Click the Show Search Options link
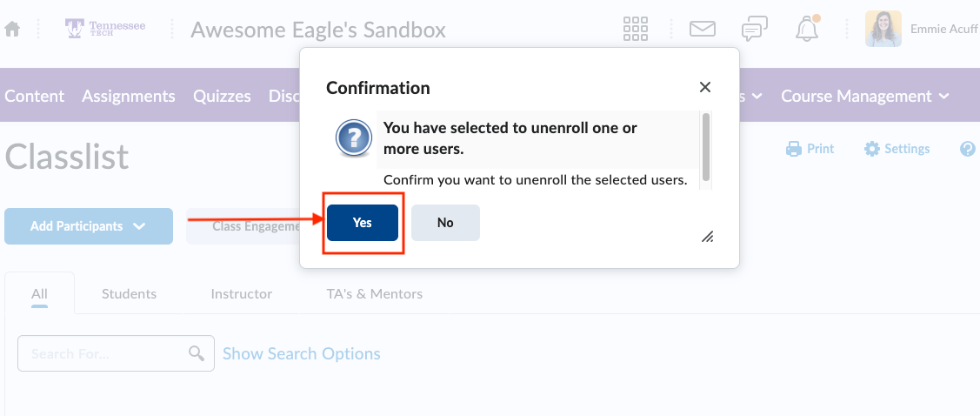This screenshot has width=980, height=416. pos(301,353)
